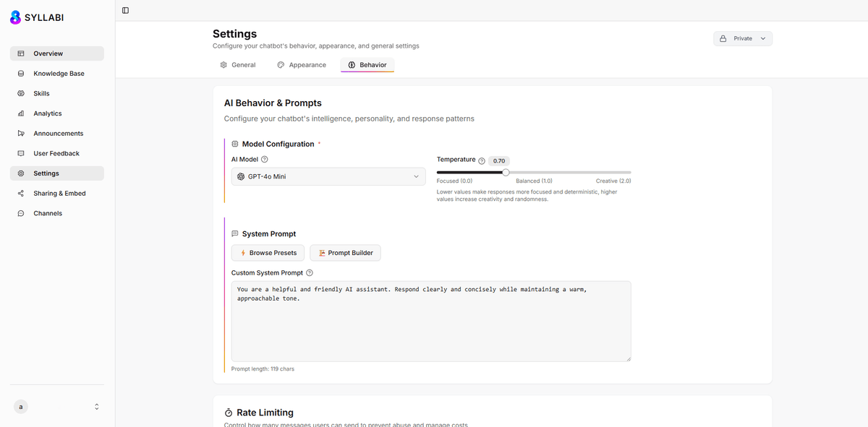This screenshot has width=868, height=427.
Task: Click the Temperature slider handle
Action: click(506, 172)
